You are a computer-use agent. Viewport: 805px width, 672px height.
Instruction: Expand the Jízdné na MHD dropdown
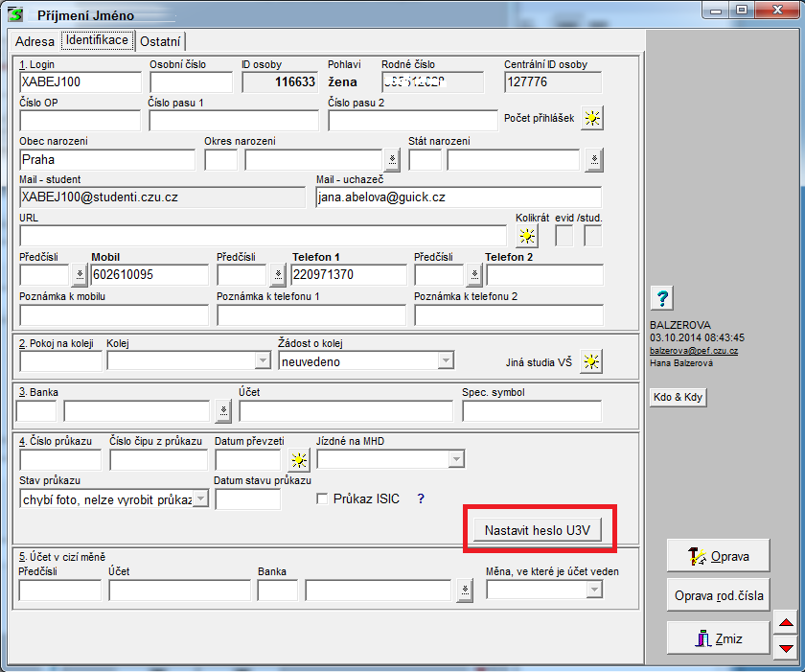tap(456, 459)
